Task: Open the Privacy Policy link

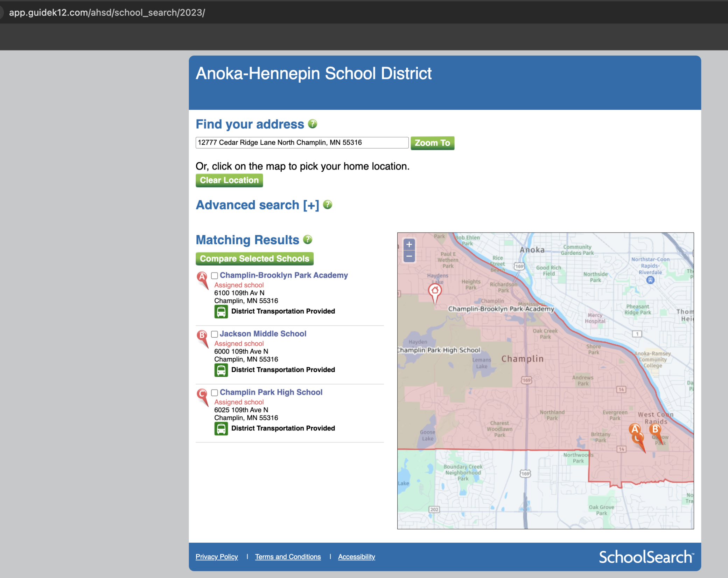Action: (217, 557)
